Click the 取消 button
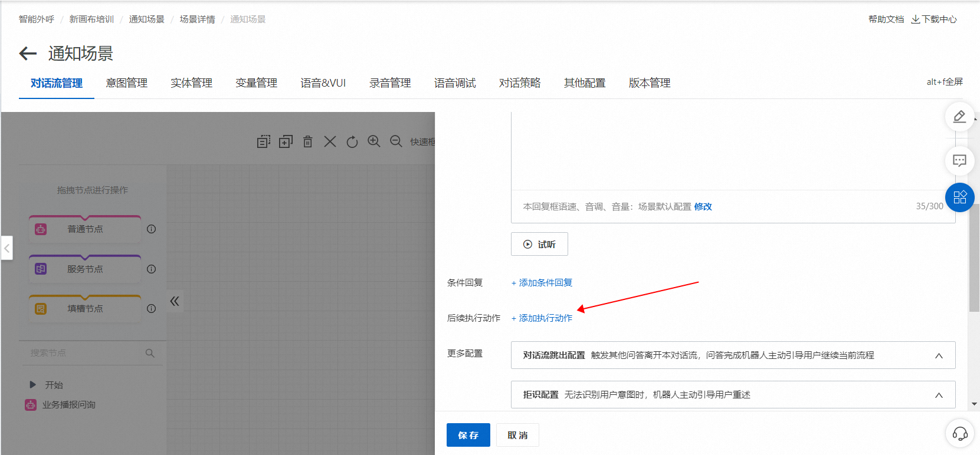The height and width of the screenshot is (455, 980). click(517, 435)
